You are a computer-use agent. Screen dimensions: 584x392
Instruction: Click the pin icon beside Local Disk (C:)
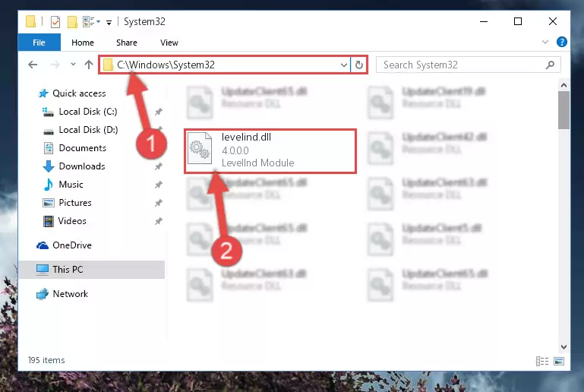159,112
